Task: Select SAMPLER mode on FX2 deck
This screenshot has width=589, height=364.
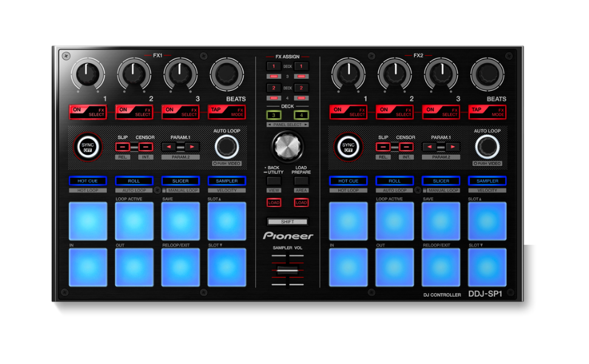Action: (487, 181)
